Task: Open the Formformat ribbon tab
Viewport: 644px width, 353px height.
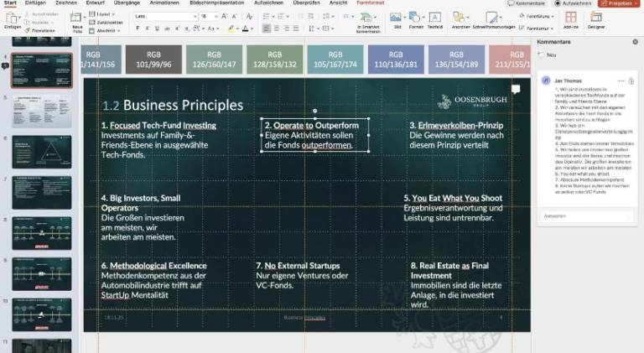Action: point(371,3)
